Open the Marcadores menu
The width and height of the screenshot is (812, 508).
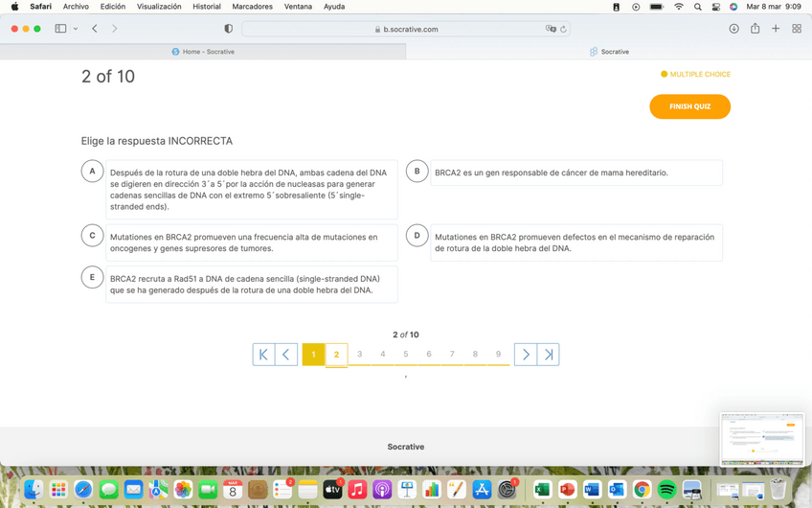(x=252, y=7)
